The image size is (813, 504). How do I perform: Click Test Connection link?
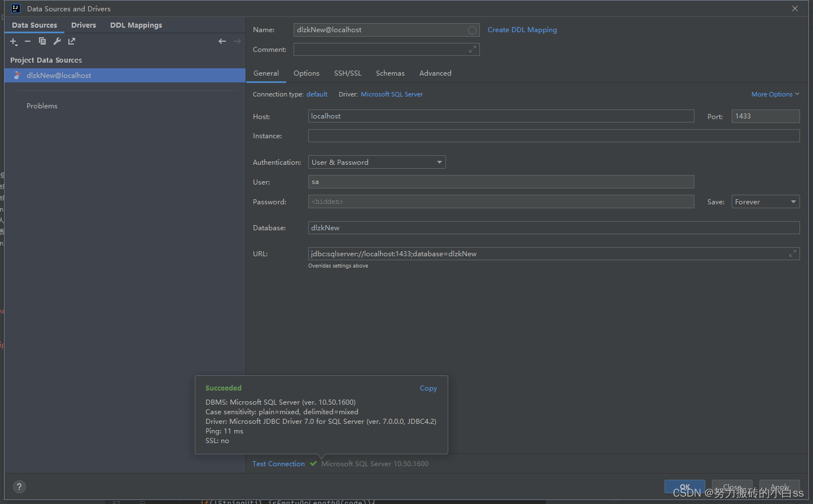tap(278, 464)
